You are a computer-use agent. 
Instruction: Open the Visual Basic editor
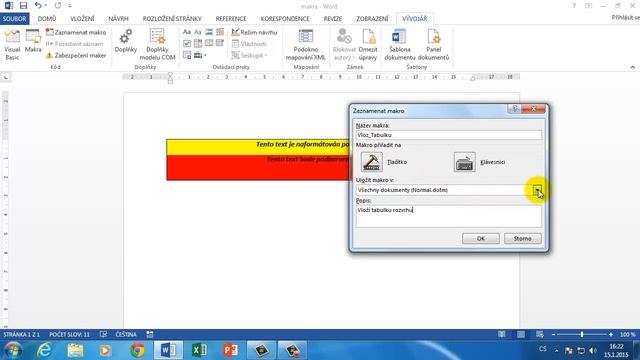12,45
